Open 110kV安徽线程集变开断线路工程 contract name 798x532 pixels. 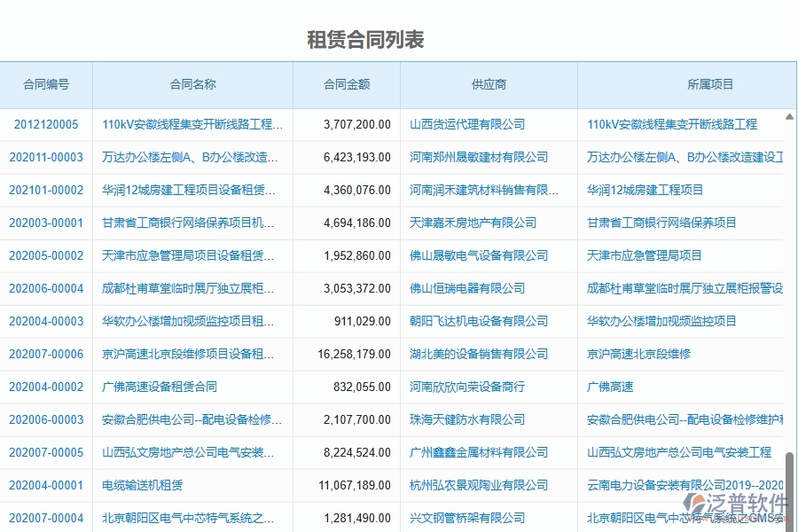(193, 124)
